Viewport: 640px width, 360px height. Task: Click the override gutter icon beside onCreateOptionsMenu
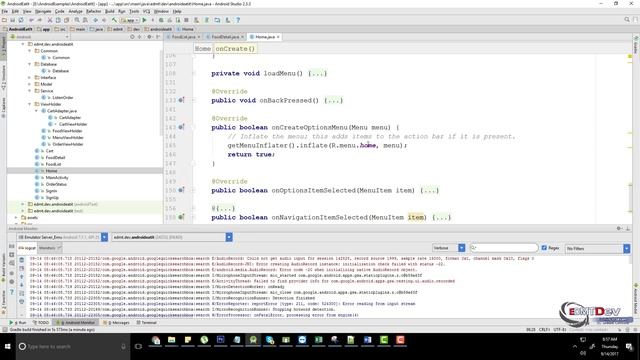click(x=181, y=127)
